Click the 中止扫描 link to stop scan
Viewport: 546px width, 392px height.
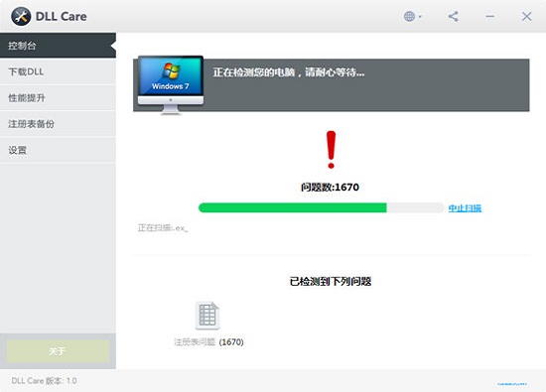465,208
